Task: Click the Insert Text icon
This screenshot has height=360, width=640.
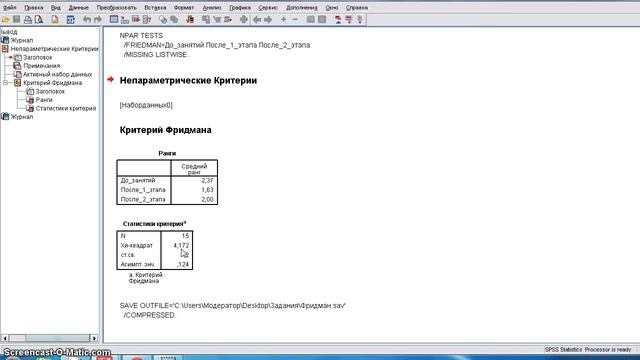Action: [x=360, y=19]
